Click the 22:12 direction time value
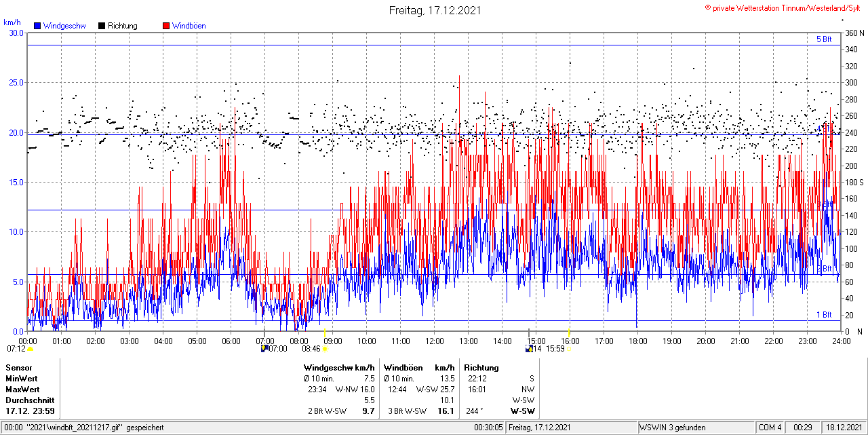This screenshot has height=435, width=868. [x=477, y=378]
